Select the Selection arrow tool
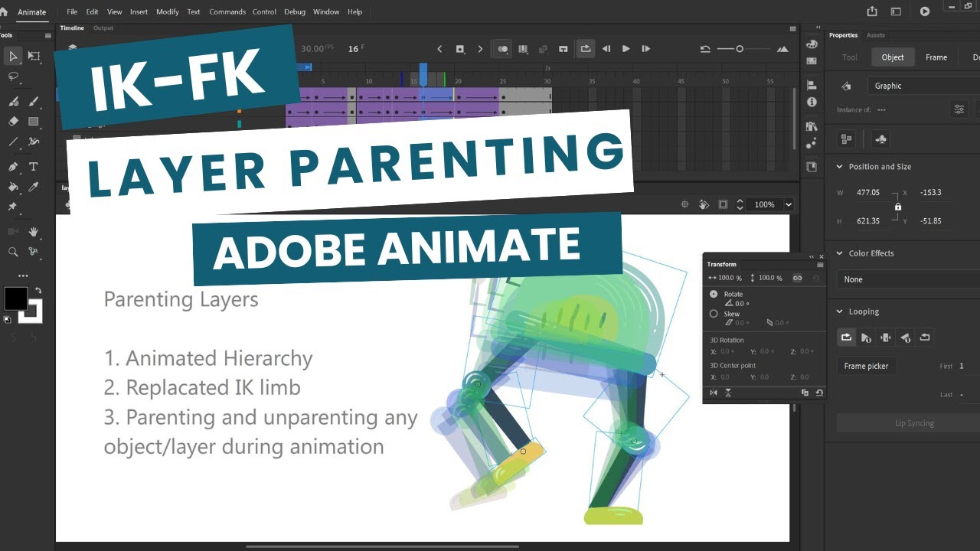 pyautogui.click(x=13, y=56)
